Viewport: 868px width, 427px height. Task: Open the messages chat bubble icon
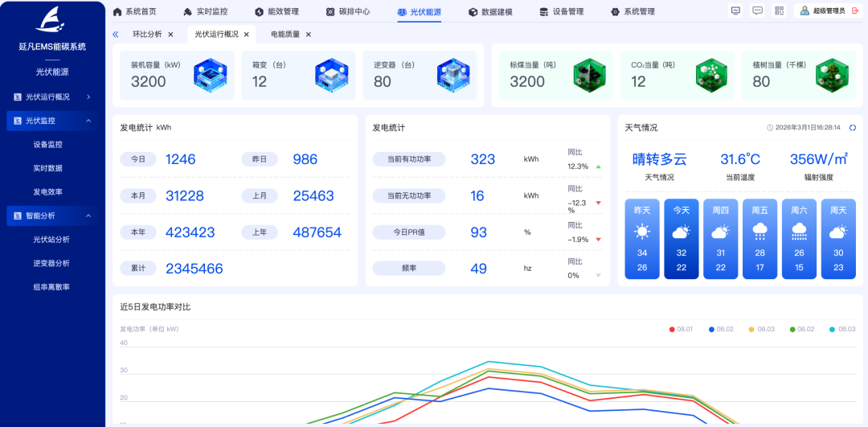(x=757, y=10)
